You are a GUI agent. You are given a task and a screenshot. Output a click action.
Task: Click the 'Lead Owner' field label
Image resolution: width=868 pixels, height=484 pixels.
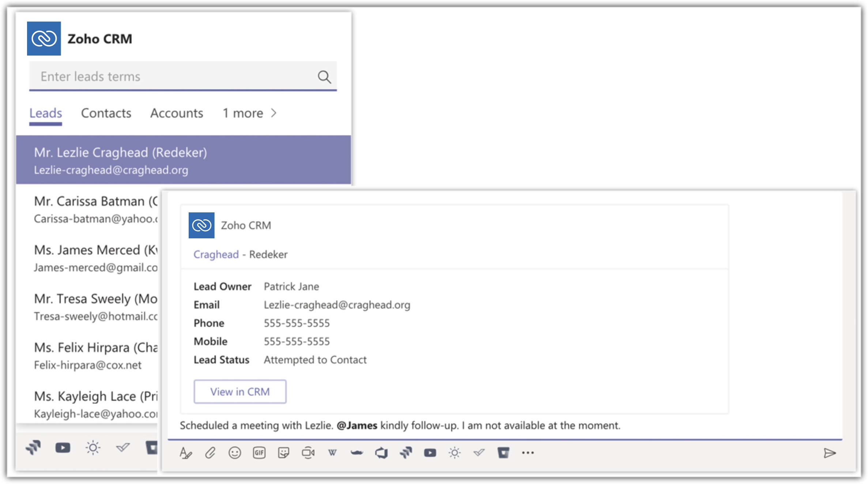222,287
